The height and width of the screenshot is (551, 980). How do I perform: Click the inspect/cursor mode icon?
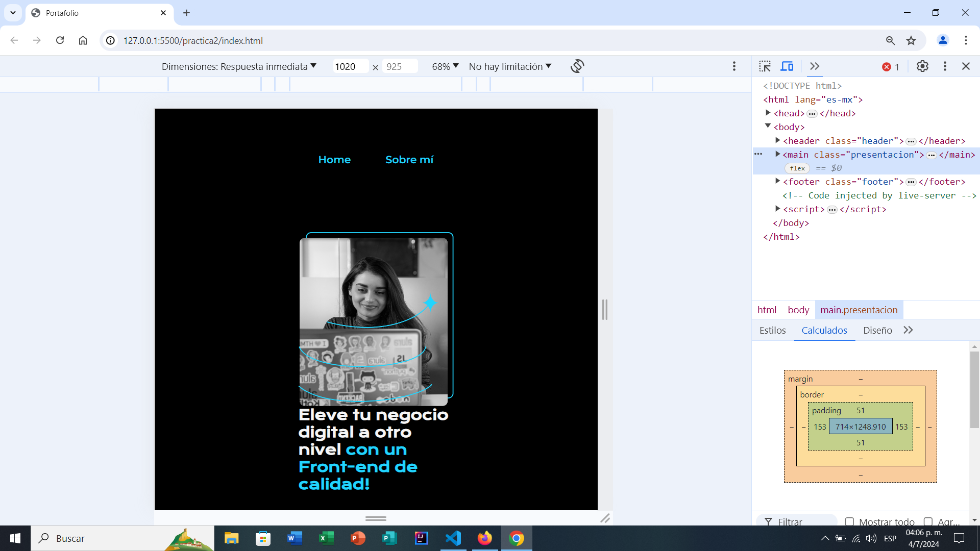tap(765, 66)
